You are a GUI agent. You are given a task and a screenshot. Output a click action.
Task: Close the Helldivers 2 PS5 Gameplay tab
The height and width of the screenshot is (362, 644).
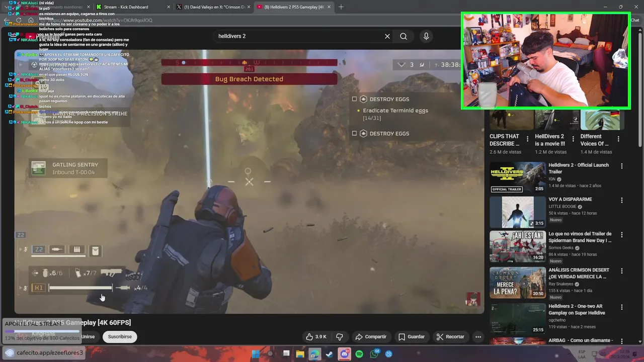[x=329, y=7]
